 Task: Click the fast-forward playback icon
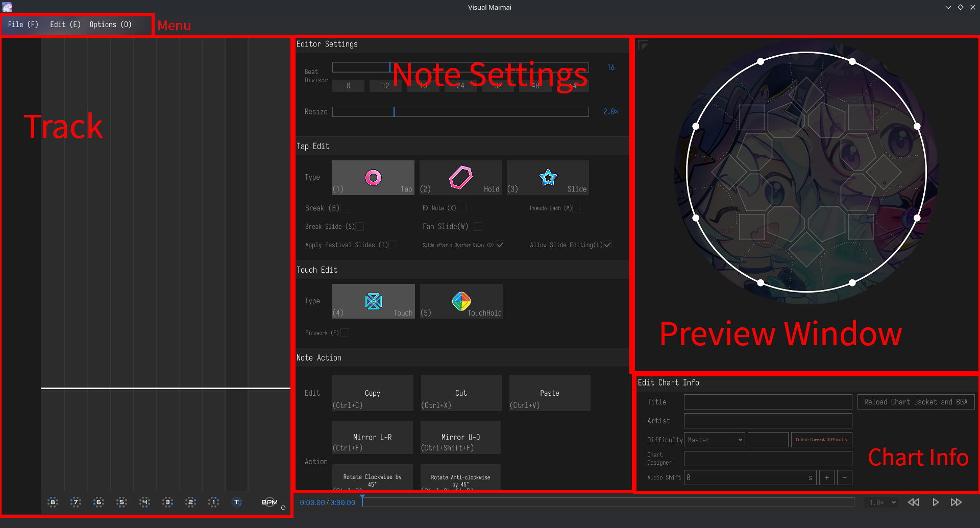click(956, 502)
